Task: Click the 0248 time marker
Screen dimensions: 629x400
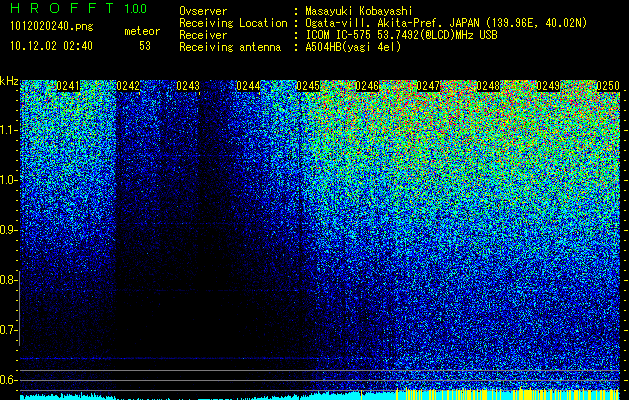Action: point(488,86)
